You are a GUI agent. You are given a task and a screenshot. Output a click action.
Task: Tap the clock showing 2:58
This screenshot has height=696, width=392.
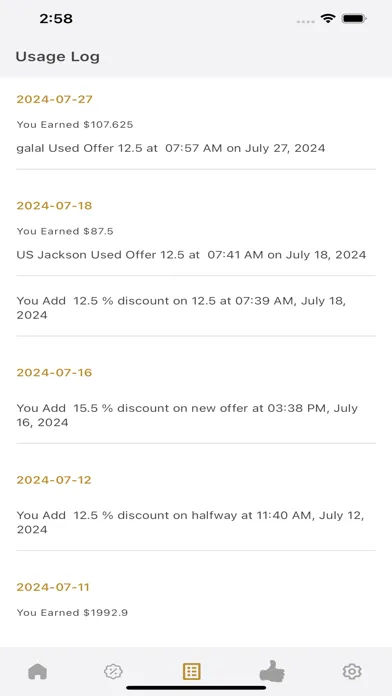tap(56, 19)
